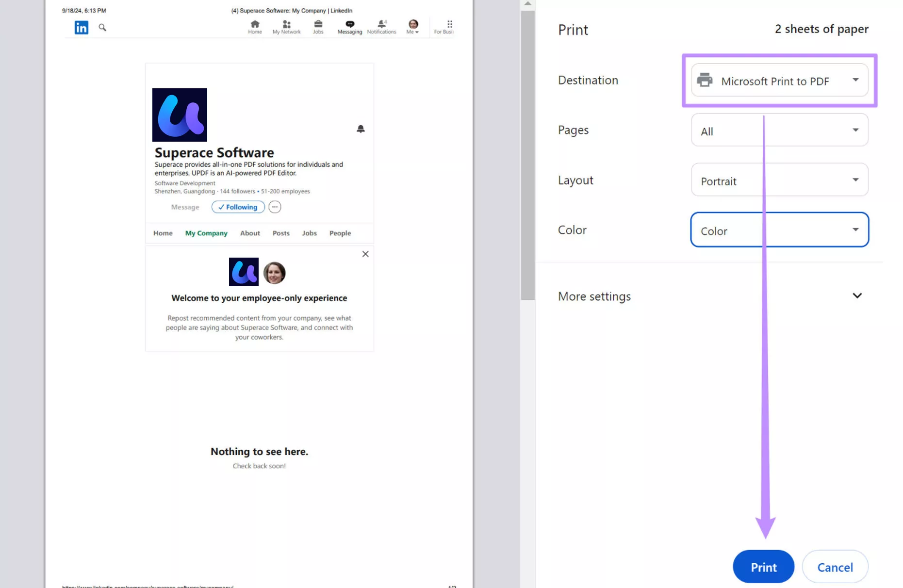Screen dimensions: 903x588
Task: Open the Color dropdown
Action: click(779, 230)
